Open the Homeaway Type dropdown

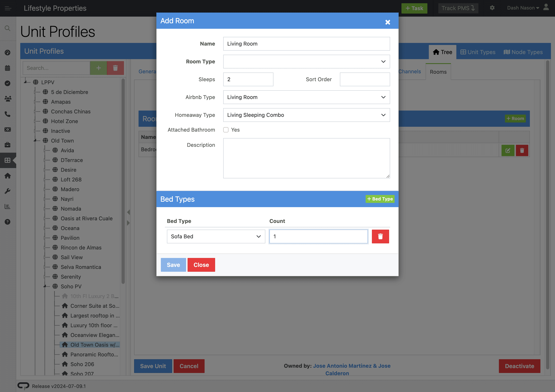pyautogui.click(x=306, y=115)
